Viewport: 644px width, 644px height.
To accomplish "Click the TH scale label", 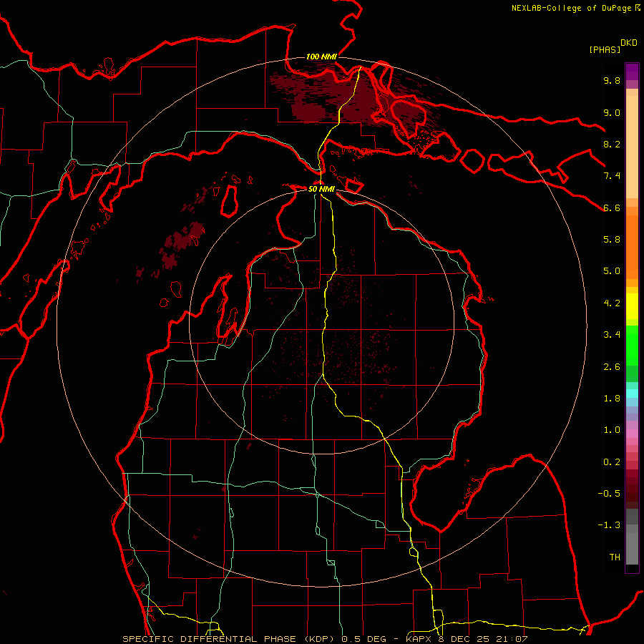I will click(615, 557).
